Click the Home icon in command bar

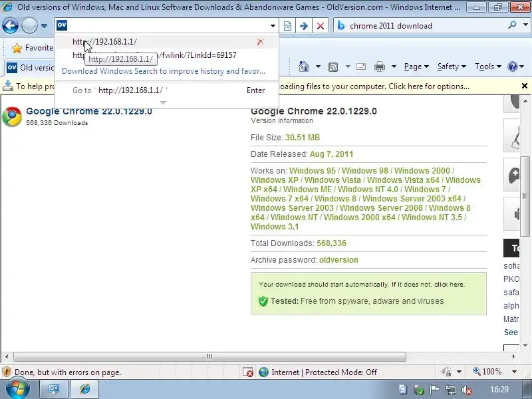pos(304,66)
